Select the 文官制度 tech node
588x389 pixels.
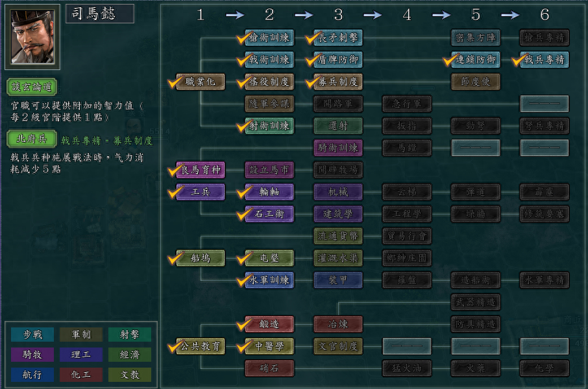pos(338,346)
